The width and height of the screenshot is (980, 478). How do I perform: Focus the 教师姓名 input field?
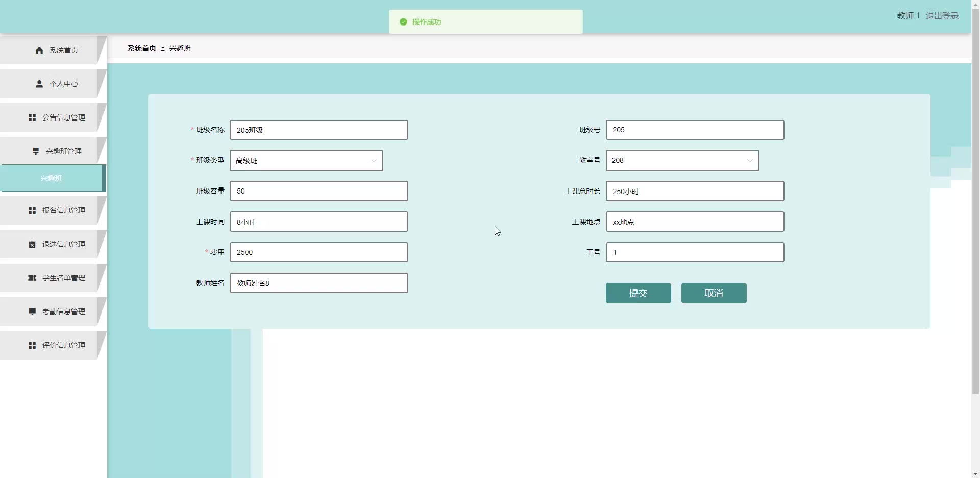point(319,283)
